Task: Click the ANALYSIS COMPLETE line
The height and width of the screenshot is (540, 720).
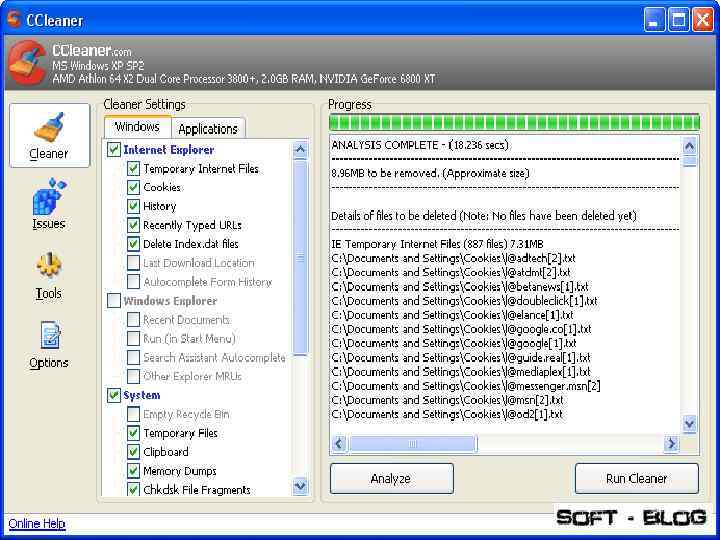Action: [x=420, y=145]
